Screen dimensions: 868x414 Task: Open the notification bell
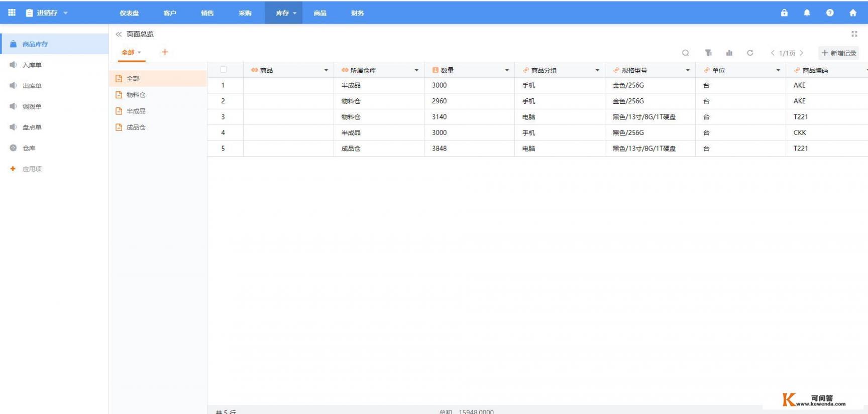pyautogui.click(x=807, y=13)
